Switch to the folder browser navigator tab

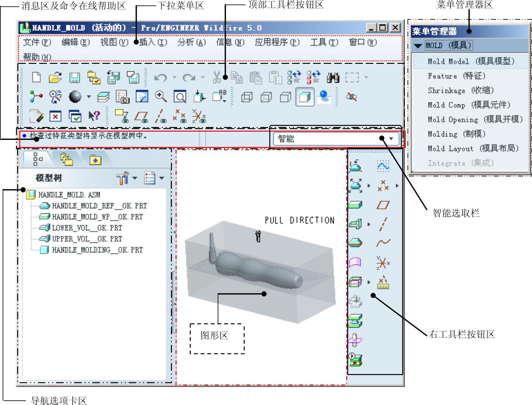[x=66, y=159]
